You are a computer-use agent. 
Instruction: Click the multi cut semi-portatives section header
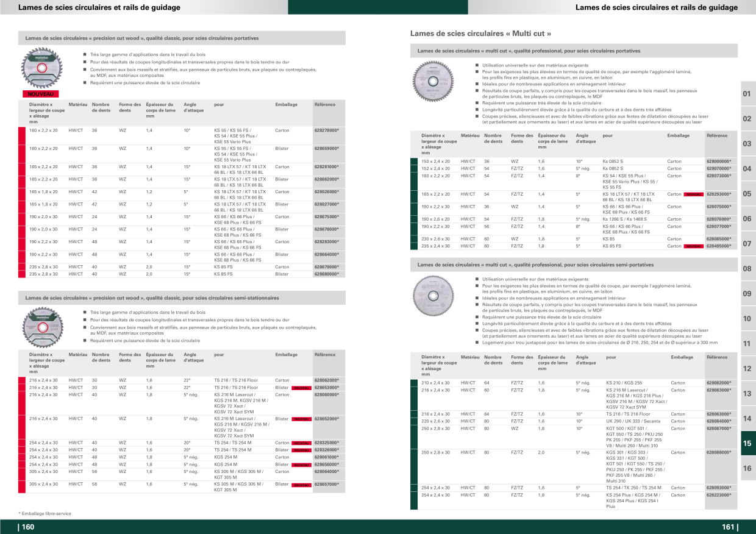coord(574,265)
